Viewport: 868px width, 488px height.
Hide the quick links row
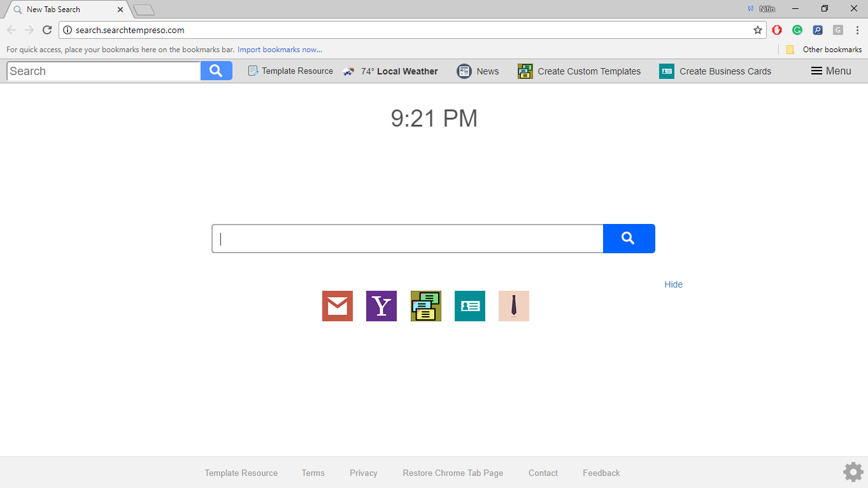(673, 284)
